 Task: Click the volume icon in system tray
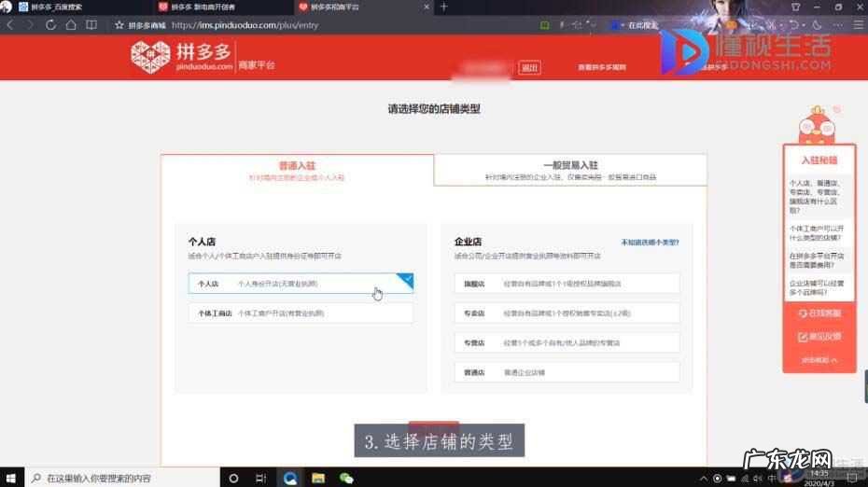coord(758,479)
